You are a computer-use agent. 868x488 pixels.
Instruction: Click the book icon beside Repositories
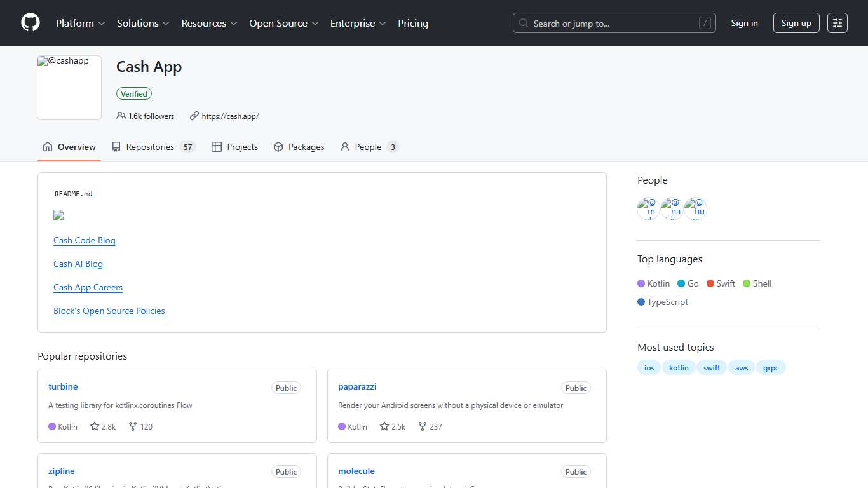coord(116,146)
